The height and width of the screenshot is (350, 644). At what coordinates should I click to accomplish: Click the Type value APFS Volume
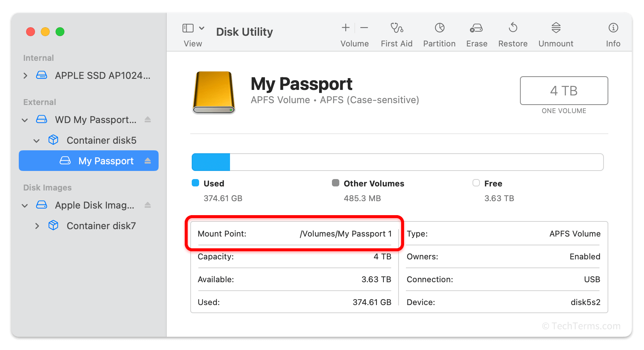pos(575,234)
